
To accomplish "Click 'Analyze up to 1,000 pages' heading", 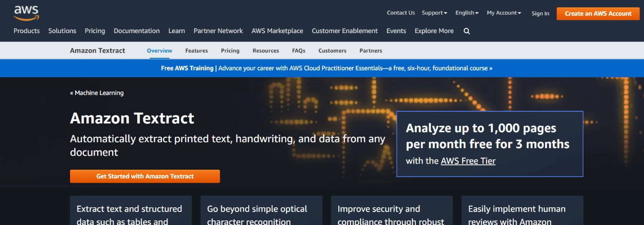I will pyautogui.click(x=488, y=136).
